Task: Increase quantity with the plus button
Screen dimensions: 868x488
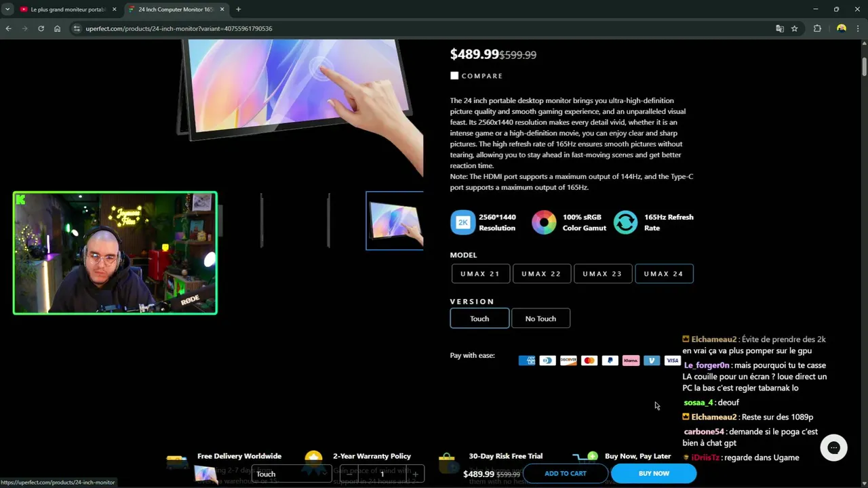Action: click(x=416, y=474)
